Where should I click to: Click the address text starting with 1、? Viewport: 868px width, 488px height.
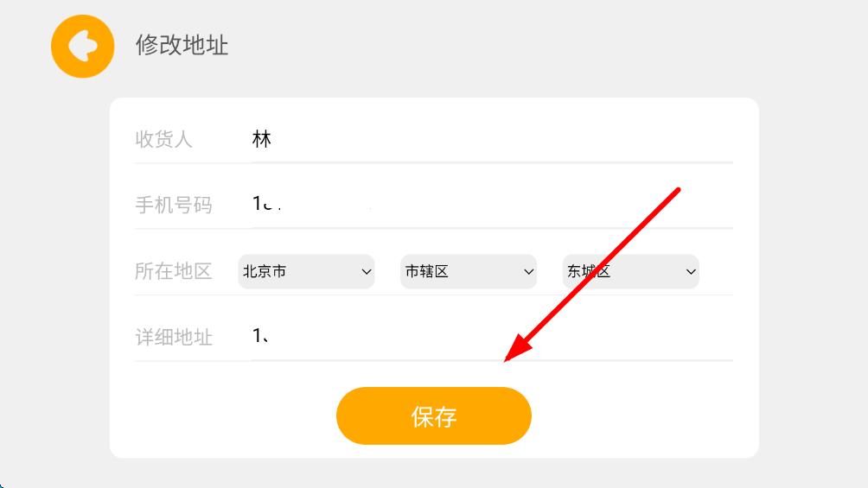tap(261, 337)
